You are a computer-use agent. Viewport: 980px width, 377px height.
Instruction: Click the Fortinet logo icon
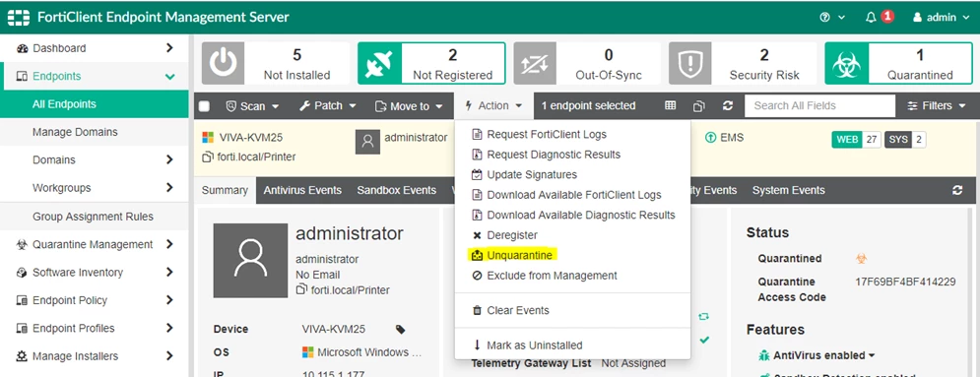pyautogui.click(x=19, y=17)
